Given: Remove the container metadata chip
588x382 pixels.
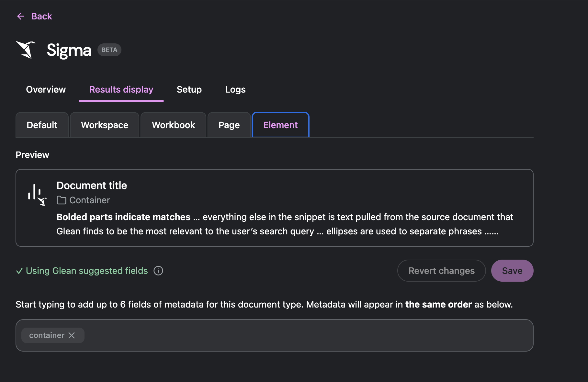Looking at the screenshot, I should pyautogui.click(x=72, y=335).
